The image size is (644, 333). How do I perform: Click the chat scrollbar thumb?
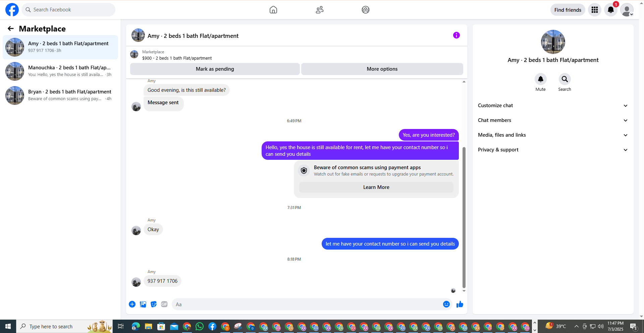click(464, 217)
